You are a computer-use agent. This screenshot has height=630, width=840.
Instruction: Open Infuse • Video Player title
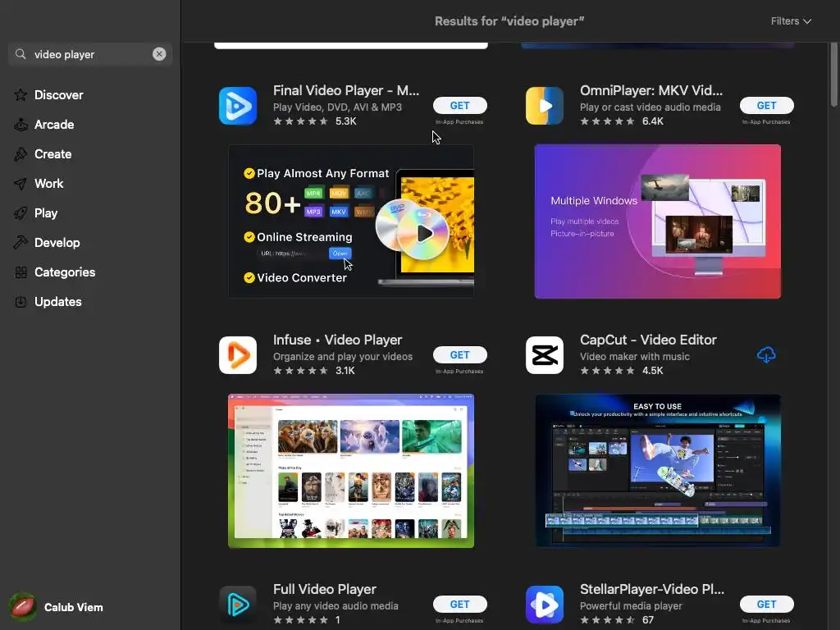pyautogui.click(x=337, y=340)
